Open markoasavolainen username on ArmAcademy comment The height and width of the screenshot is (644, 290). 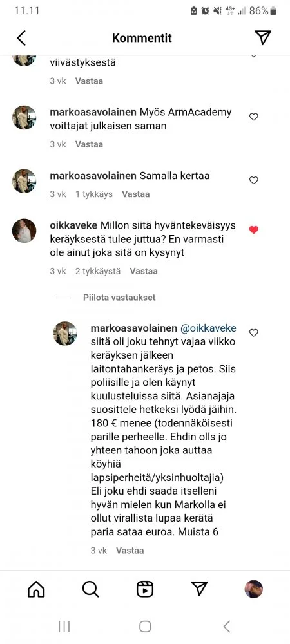(x=93, y=112)
